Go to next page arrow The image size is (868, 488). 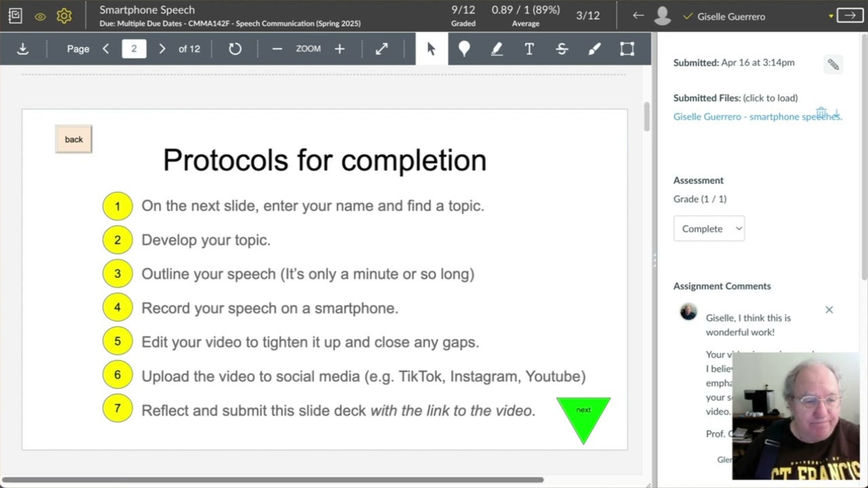162,49
